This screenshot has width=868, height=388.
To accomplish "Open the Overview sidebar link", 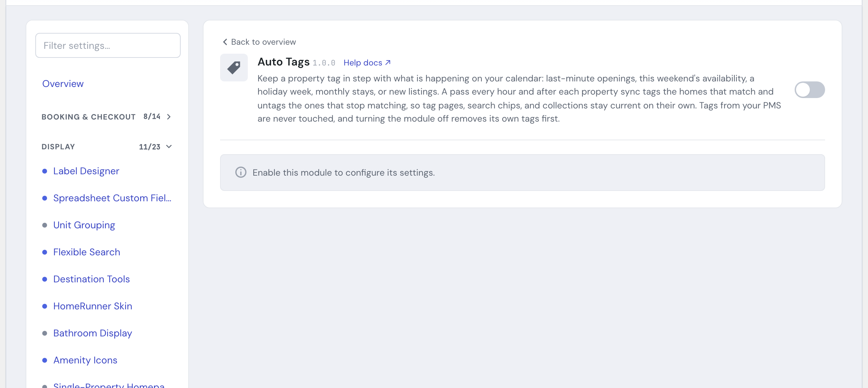I will (x=63, y=84).
